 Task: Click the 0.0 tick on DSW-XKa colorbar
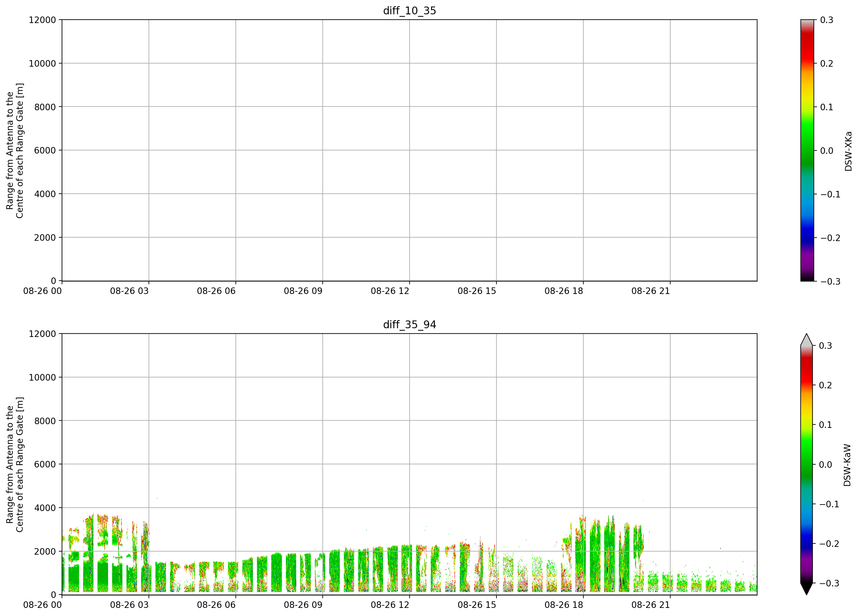[827, 151]
